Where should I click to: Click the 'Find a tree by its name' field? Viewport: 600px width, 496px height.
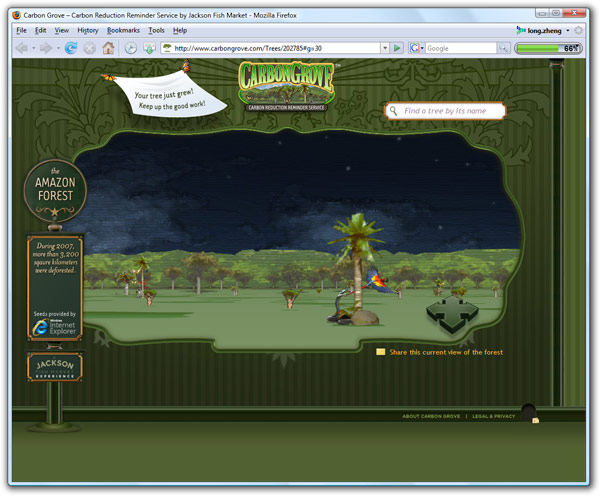point(445,111)
